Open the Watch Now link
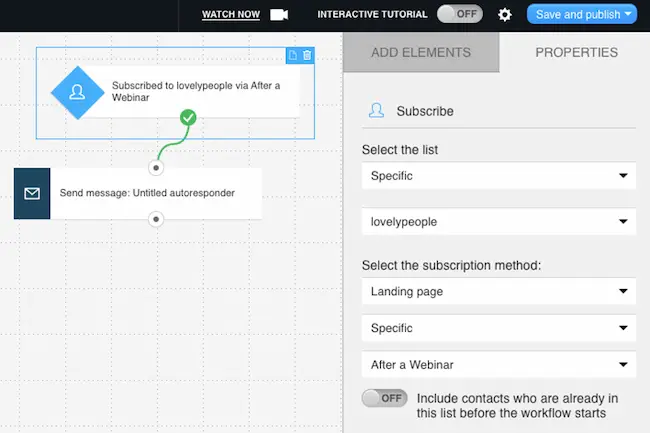The width and height of the screenshot is (650, 433). (231, 15)
